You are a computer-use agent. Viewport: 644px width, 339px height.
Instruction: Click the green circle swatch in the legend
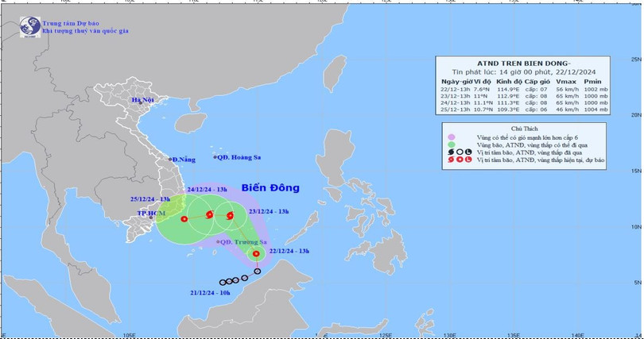click(452, 145)
